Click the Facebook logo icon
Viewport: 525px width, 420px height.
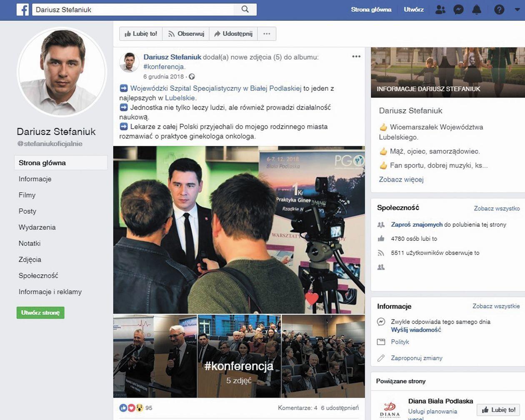(22, 10)
